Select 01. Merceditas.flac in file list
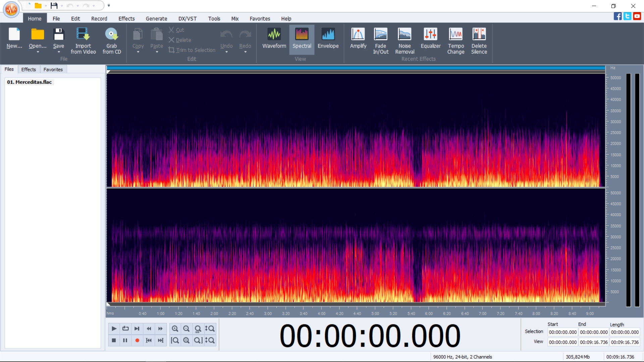The width and height of the screenshot is (644, 362). 30,82
